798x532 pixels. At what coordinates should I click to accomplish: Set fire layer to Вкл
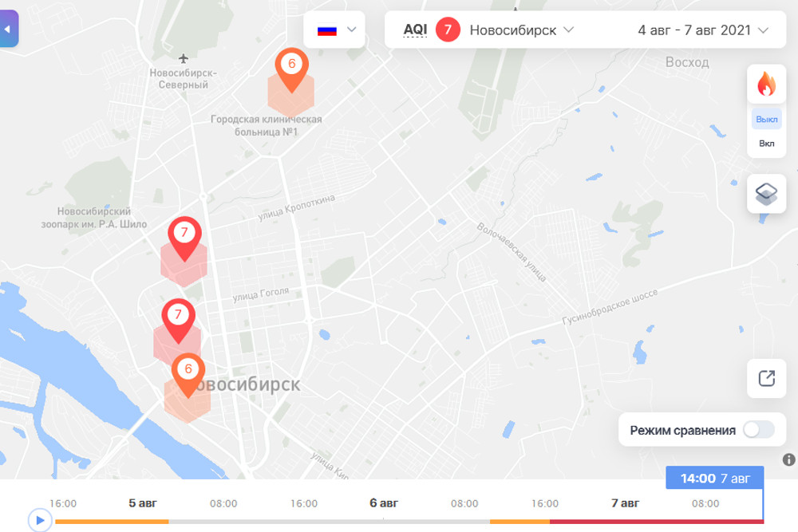click(x=766, y=144)
